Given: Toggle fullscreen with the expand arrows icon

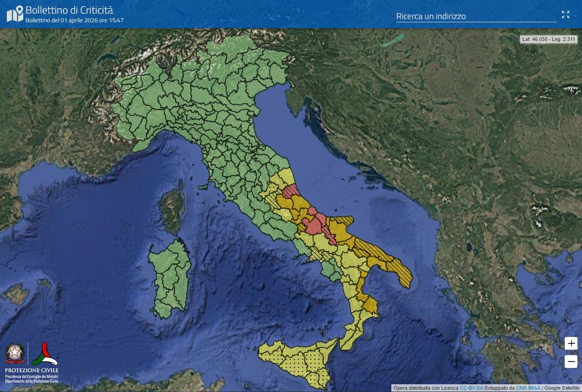Looking at the screenshot, I should coord(566,15).
